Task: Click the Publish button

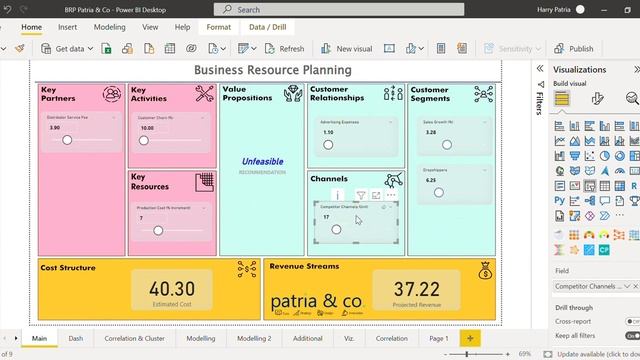Action: coord(573,49)
